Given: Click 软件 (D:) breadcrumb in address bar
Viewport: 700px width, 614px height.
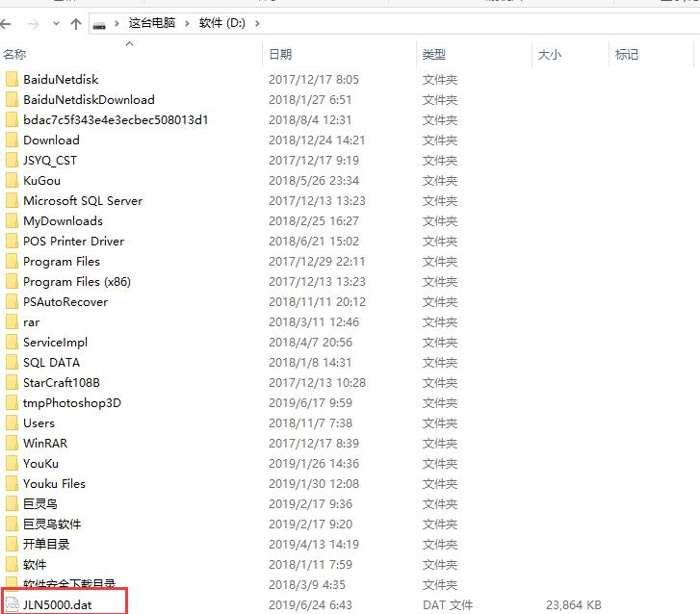Looking at the screenshot, I should (x=222, y=23).
